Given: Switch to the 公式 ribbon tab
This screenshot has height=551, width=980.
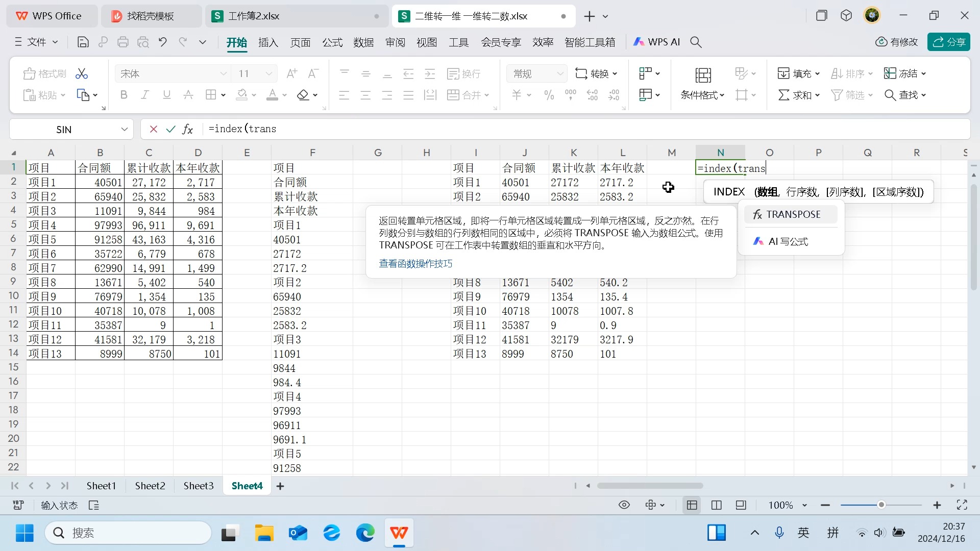Looking at the screenshot, I should click(332, 42).
